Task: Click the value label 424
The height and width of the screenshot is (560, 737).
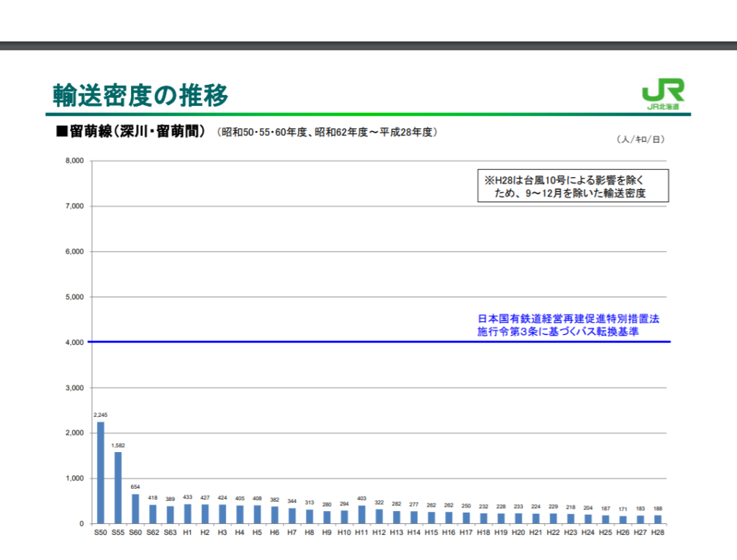Action: point(222,497)
